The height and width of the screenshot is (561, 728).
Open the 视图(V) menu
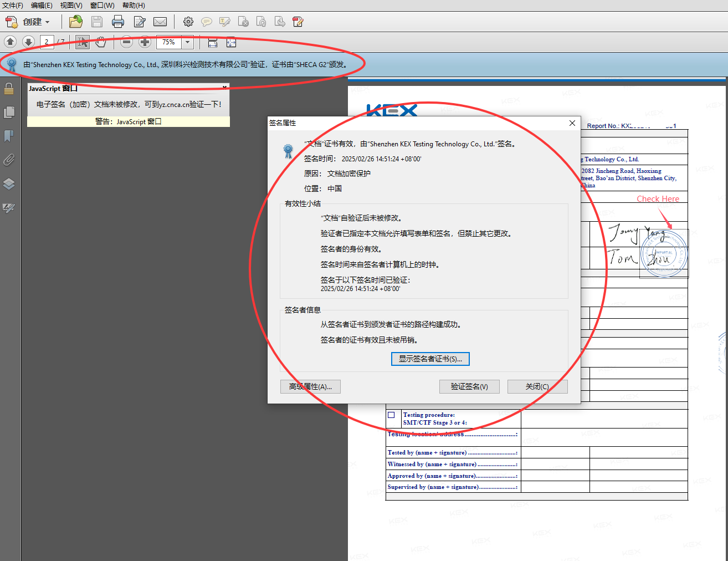click(x=71, y=6)
